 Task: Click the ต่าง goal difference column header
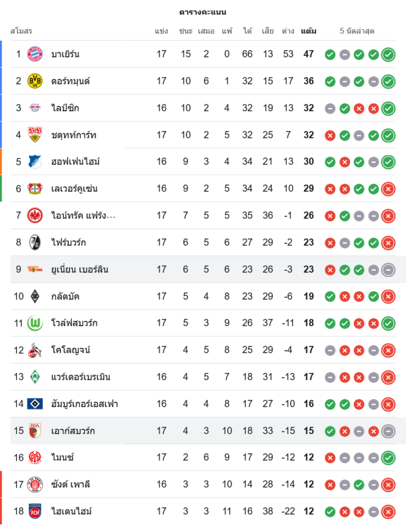click(x=288, y=31)
